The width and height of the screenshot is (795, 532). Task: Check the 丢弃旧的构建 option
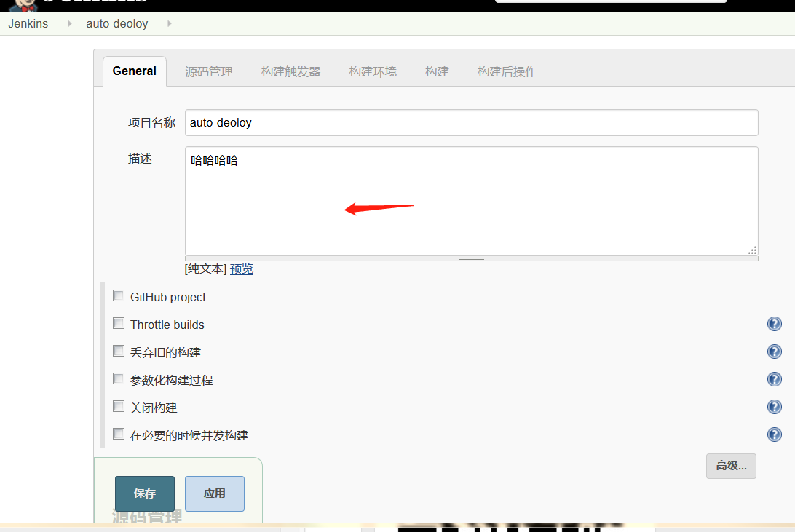click(x=119, y=351)
